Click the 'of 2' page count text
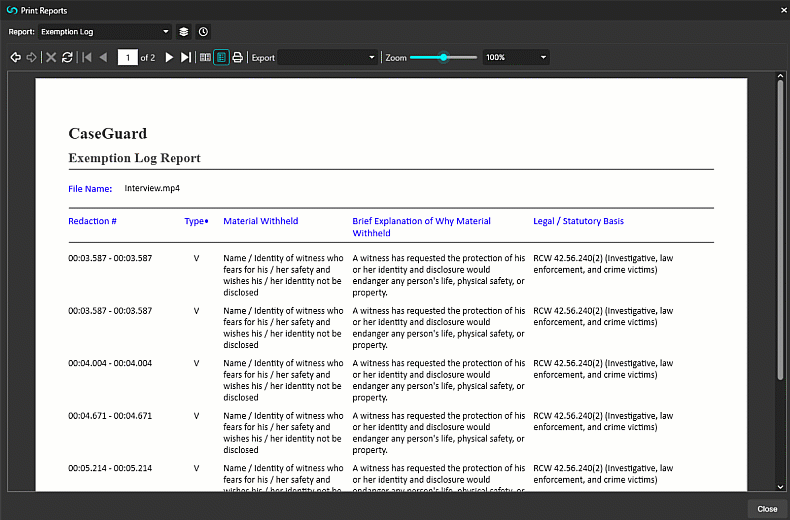The height and width of the screenshot is (520, 790). (148, 58)
